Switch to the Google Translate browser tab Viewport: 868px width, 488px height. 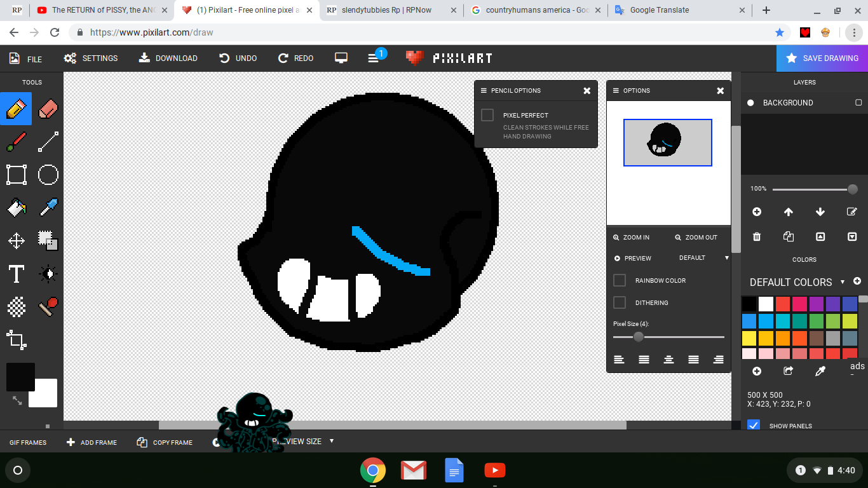click(x=680, y=10)
